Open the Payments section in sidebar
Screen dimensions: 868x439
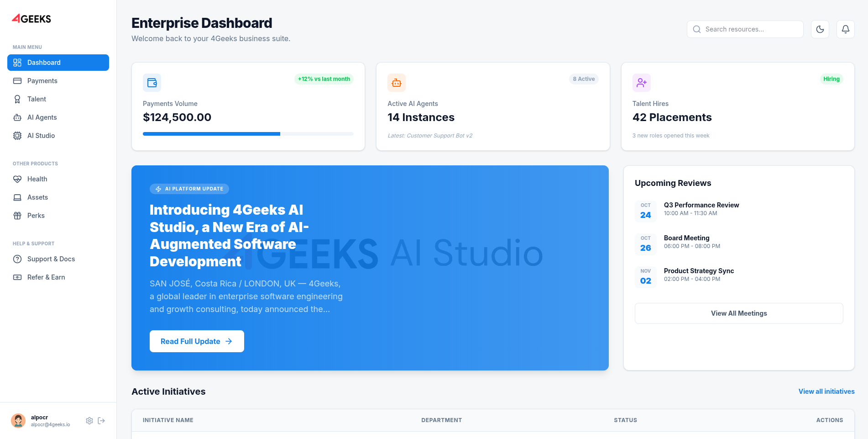[x=42, y=81]
